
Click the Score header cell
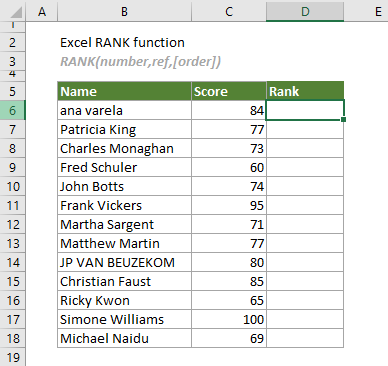click(229, 91)
